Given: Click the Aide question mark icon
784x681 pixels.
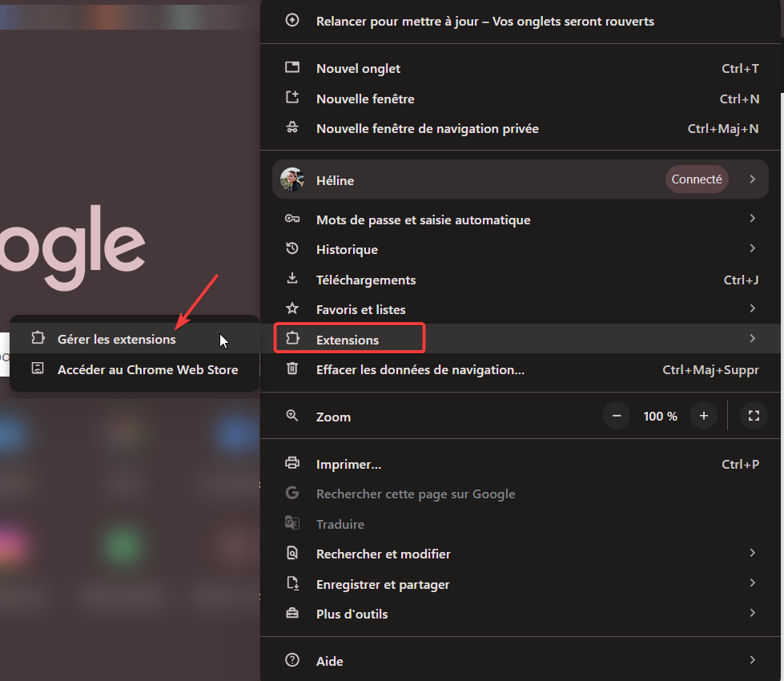Looking at the screenshot, I should coord(292,660).
